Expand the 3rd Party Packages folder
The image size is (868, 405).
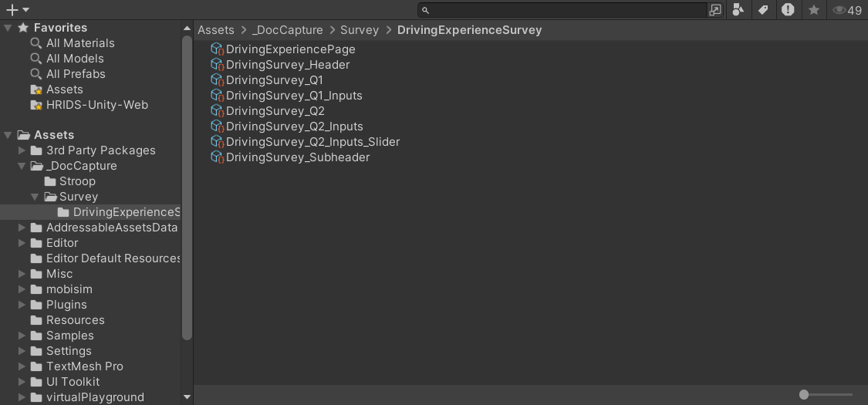click(22, 150)
